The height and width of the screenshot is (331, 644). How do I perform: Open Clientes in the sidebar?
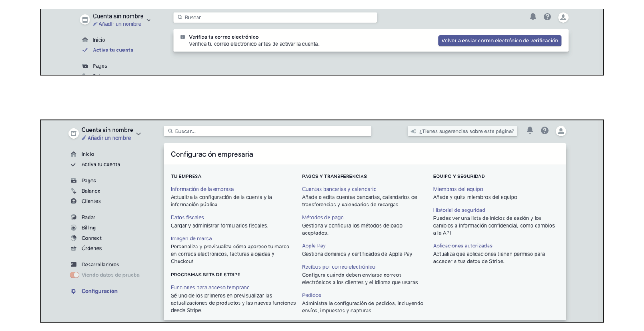click(91, 201)
